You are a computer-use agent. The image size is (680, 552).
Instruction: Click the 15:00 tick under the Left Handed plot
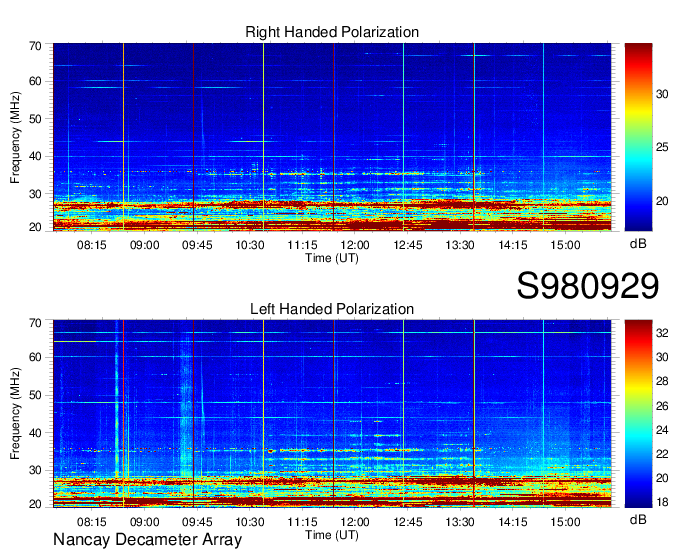(x=566, y=522)
